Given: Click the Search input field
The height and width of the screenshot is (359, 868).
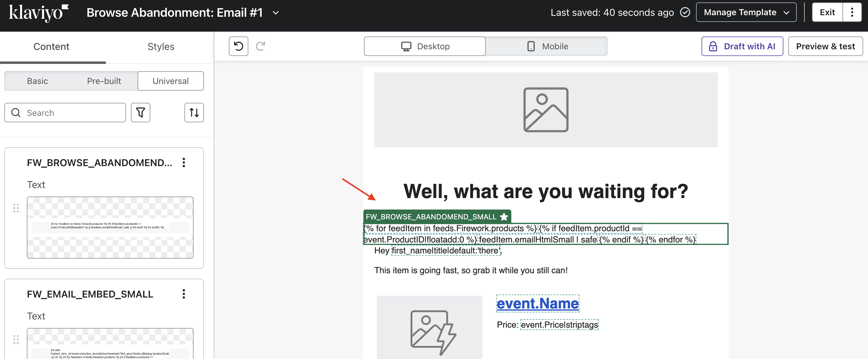Looking at the screenshot, I should [x=65, y=113].
